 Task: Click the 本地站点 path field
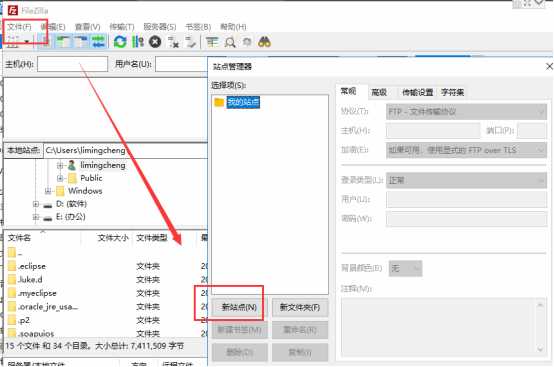click(126, 150)
